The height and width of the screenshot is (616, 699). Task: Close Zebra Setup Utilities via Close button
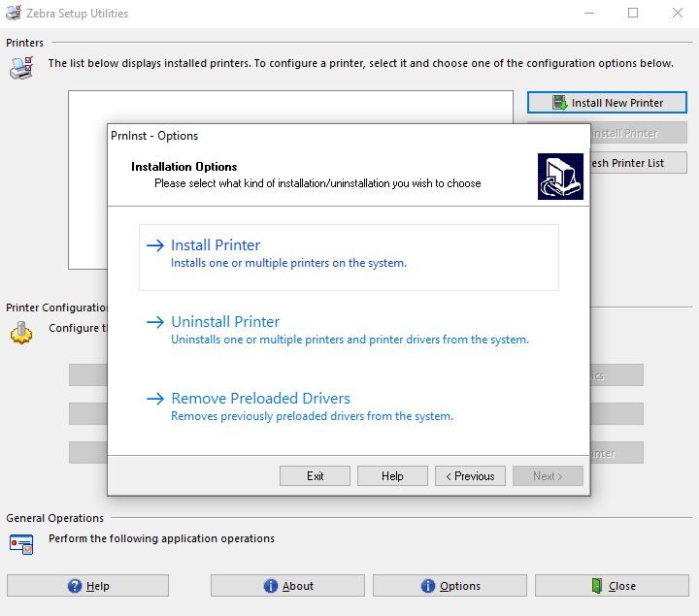pos(612,585)
